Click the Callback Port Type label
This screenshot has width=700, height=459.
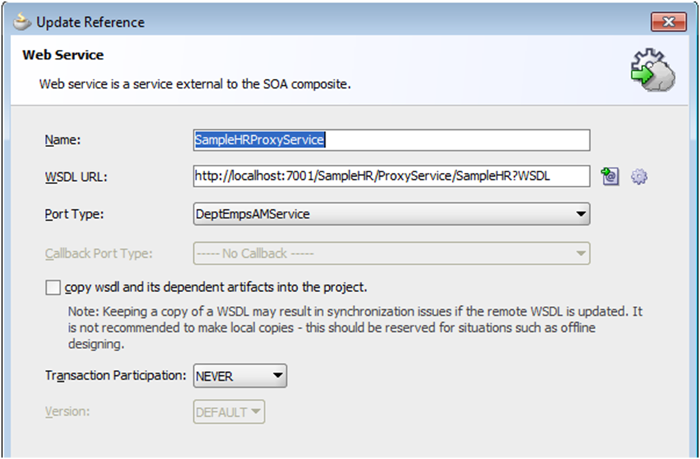click(104, 255)
